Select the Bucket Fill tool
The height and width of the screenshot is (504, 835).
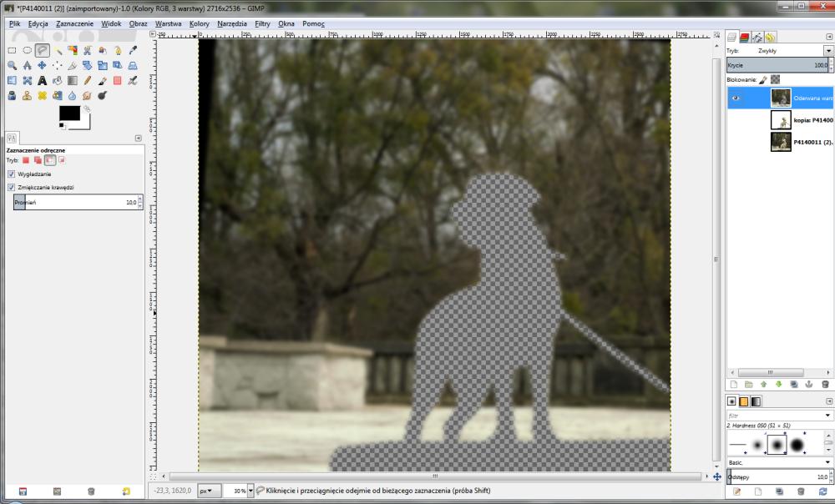tap(57, 80)
